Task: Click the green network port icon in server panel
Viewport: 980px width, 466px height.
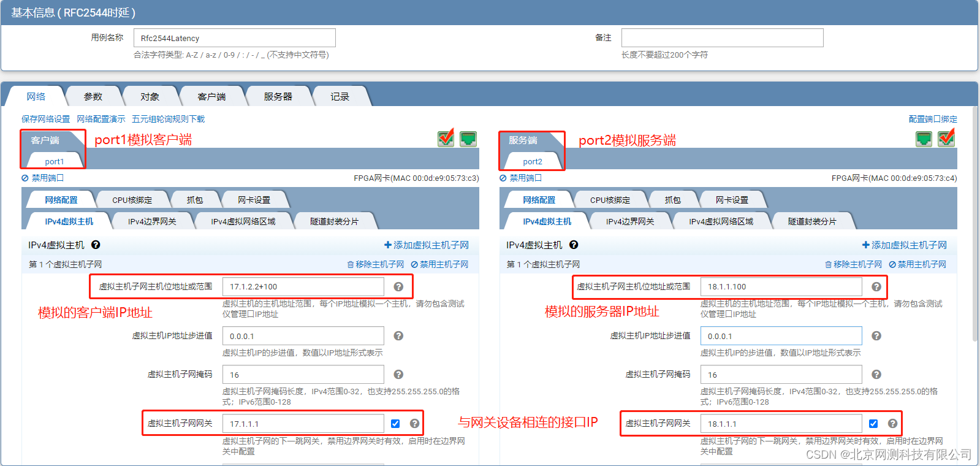Action: [x=924, y=139]
